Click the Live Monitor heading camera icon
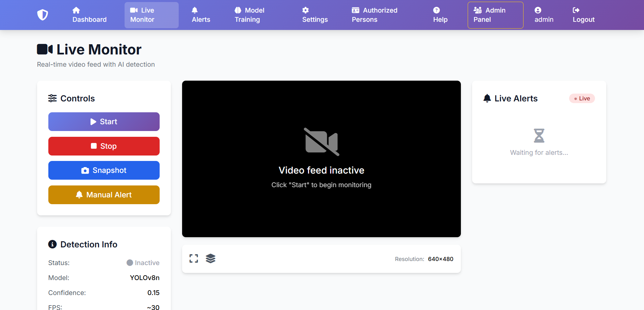This screenshot has width=644, height=310. click(x=45, y=49)
